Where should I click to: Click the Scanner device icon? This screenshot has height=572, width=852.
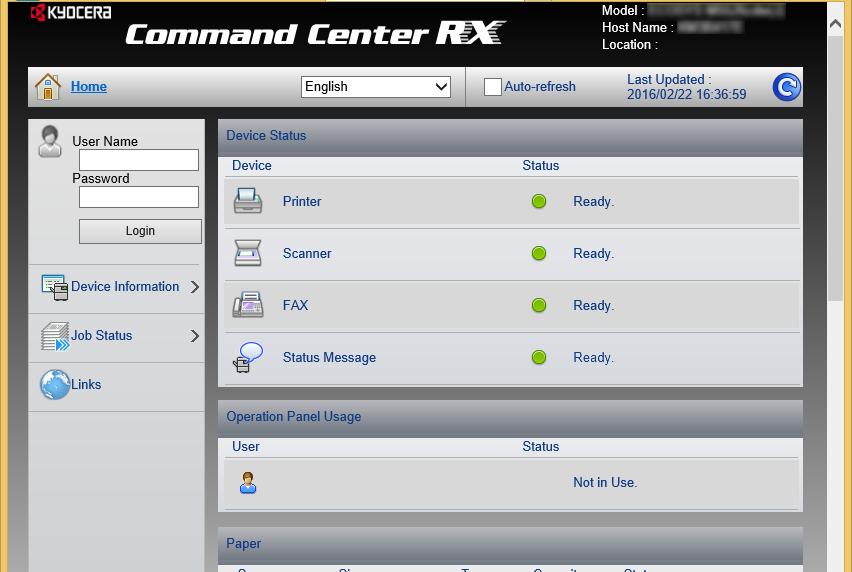[248, 253]
